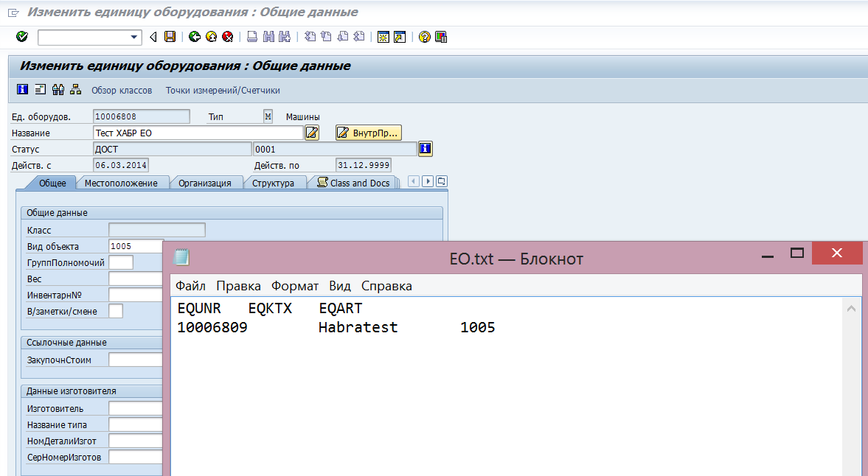
Task: Click the Customize Local Layout icon
Action: point(441,37)
